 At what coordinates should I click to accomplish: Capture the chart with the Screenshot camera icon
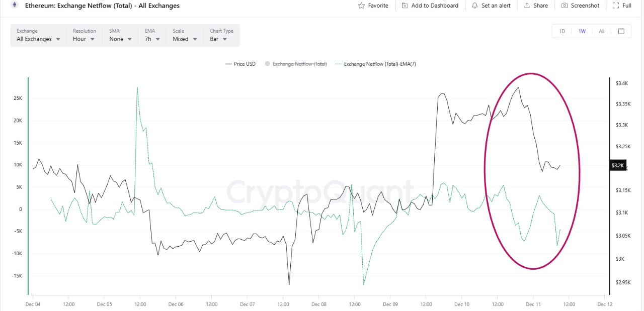pos(566,6)
